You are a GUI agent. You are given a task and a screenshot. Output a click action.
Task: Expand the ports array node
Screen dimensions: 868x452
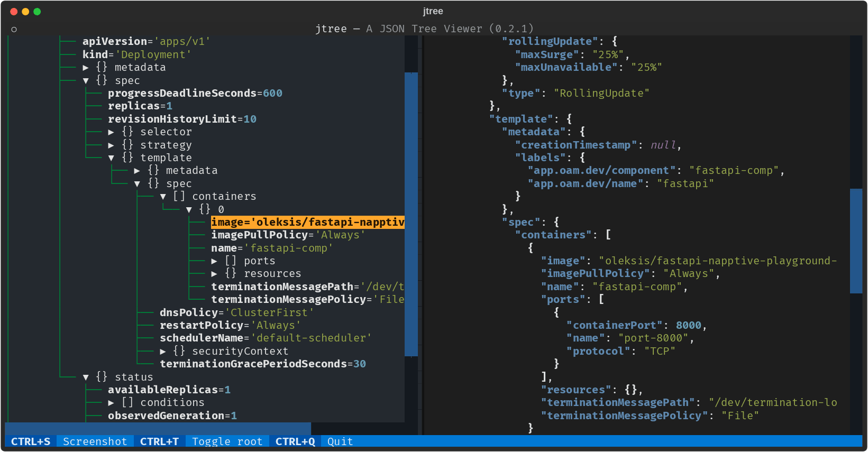click(214, 261)
